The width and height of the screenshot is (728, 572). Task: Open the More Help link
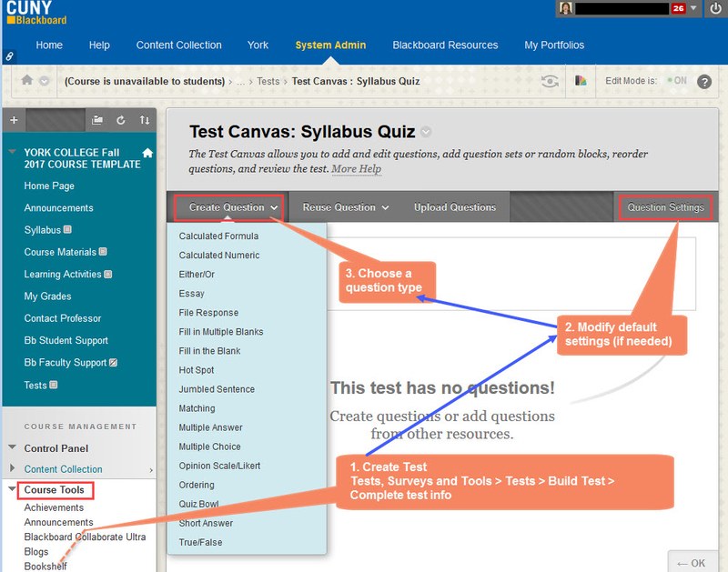coord(356,169)
